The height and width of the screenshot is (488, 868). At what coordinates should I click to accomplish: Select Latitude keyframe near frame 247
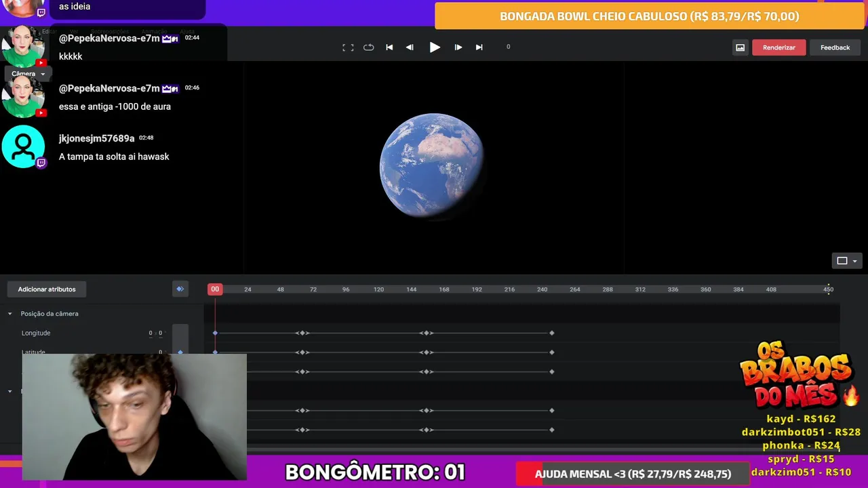[x=552, y=352]
